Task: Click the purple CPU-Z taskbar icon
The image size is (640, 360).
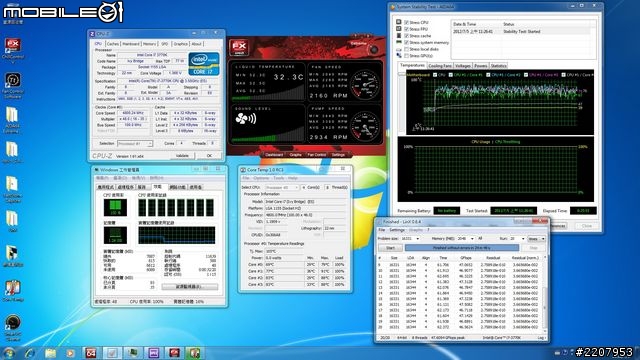Action: point(153,353)
